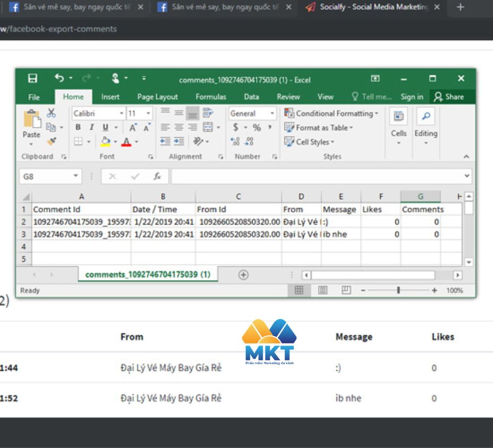Click the Wrap Text icon in Alignment
Screen dimensions: 493x448
click(207, 113)
